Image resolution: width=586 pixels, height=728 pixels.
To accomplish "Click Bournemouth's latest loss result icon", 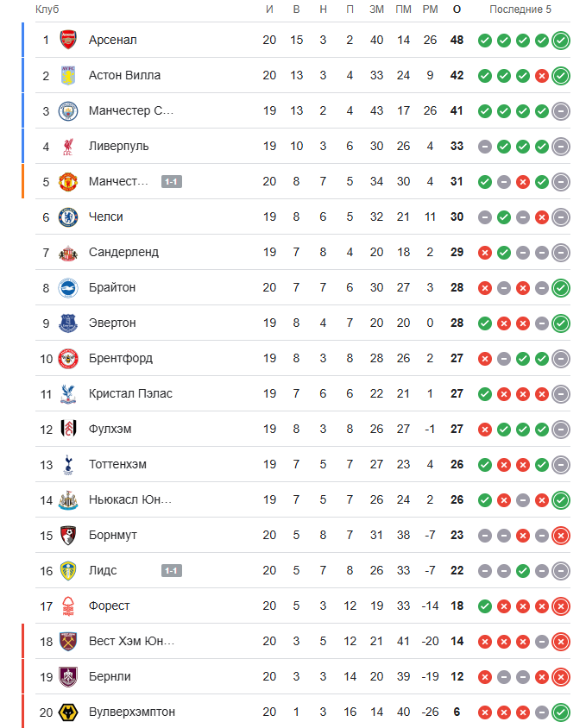I will pyautogui.click(x=561, y=536).
